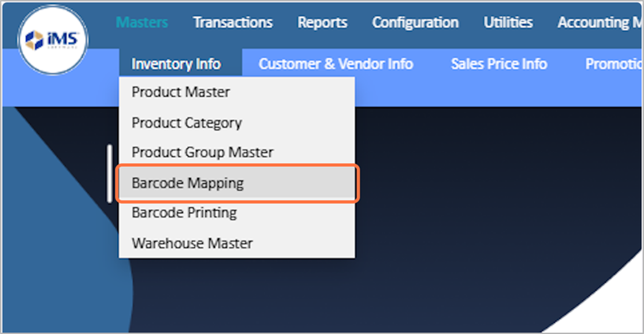Select the highlighted Barcode Mapping entry

click(x=188, y=183)
